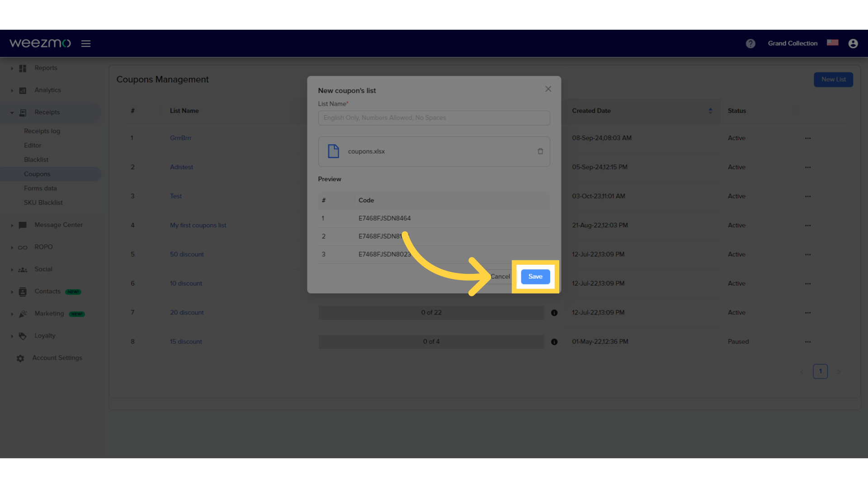Open actions menu for 20 discount row
868x488 pixels.
808,313
